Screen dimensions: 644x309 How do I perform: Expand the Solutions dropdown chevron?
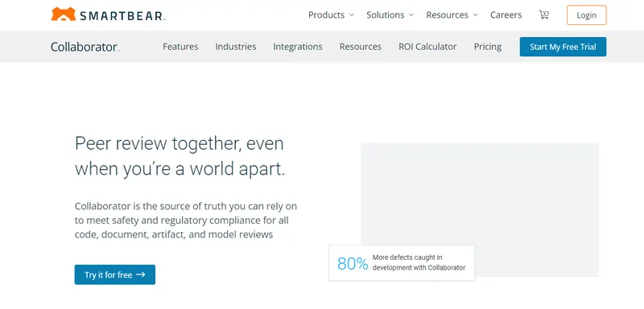(411, 15)
